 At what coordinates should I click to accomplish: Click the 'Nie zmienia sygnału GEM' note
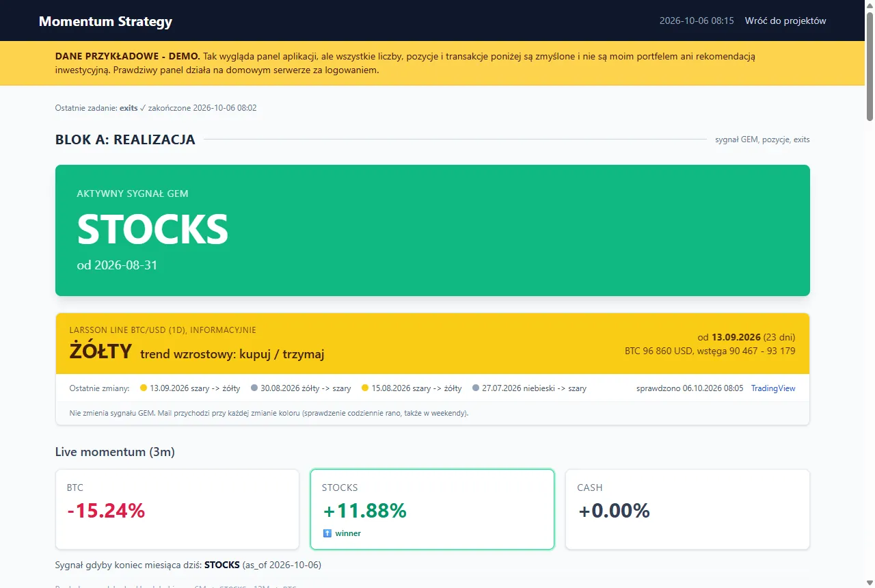click(269, 413)
